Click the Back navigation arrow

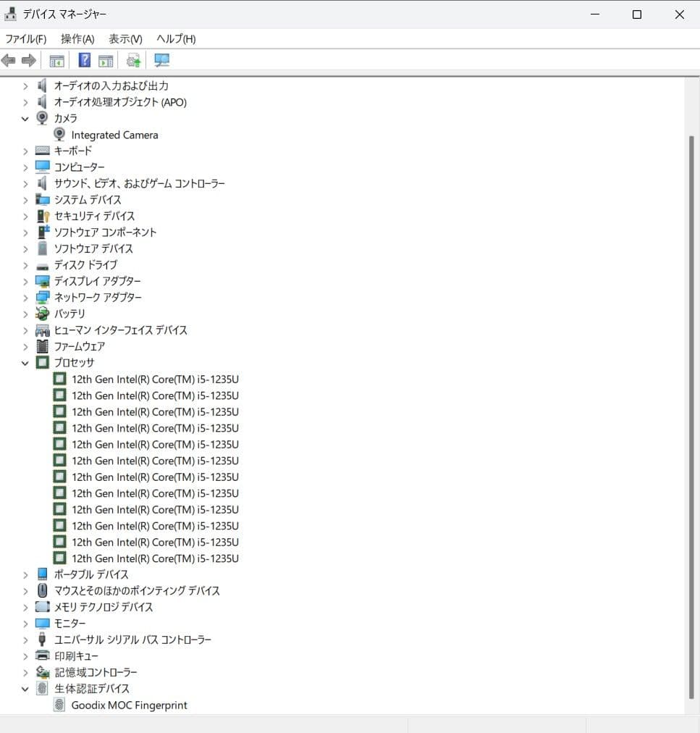pos(8,60)
